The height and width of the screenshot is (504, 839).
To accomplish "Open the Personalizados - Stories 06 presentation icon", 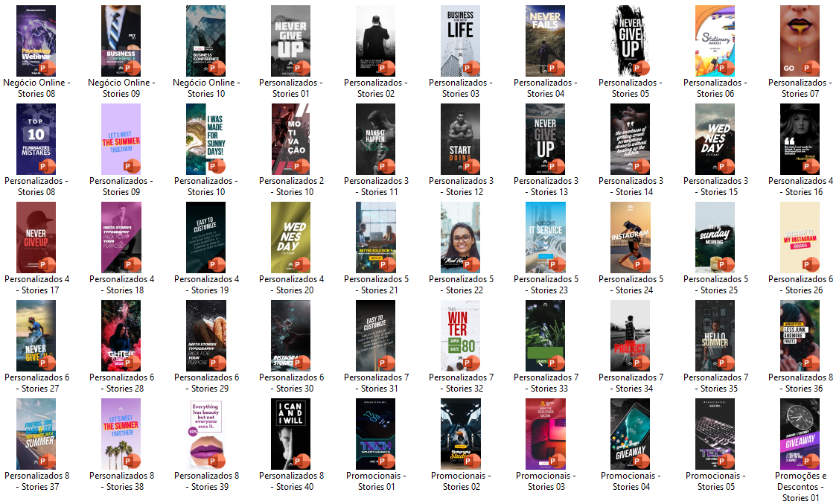I will [x=715, y=41].
